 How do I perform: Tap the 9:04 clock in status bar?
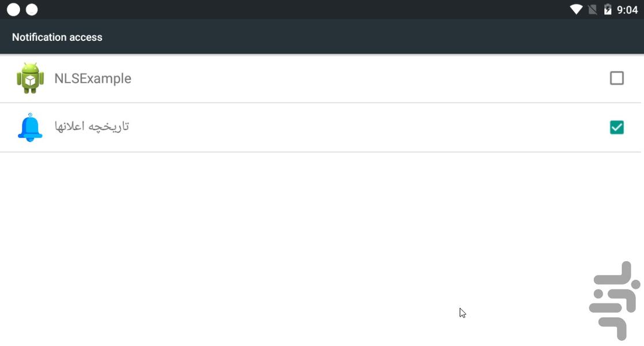[627, 10]
